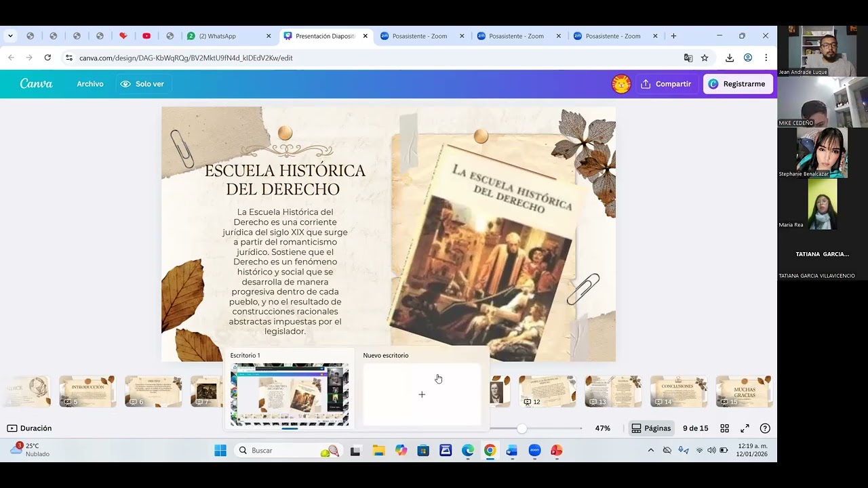Enter fullscreen presentation mode
868x488 pixels.
click(745, 428)
